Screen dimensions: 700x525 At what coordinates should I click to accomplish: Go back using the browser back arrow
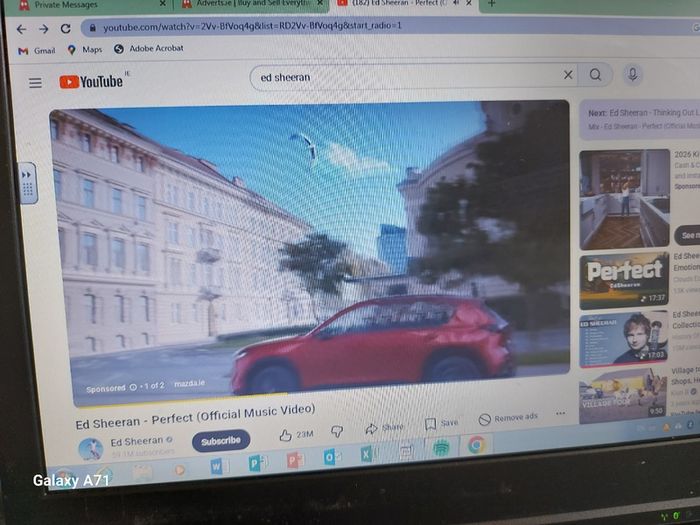[21, 29]
